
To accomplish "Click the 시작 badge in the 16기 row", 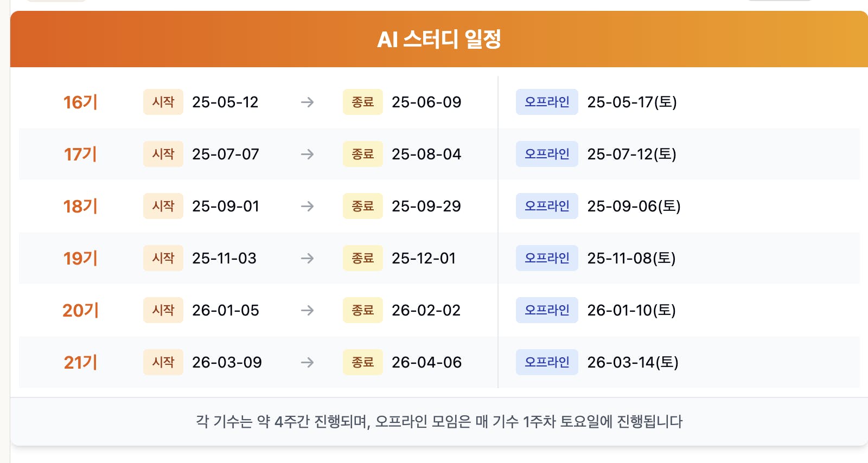I will tap(163, 102).
